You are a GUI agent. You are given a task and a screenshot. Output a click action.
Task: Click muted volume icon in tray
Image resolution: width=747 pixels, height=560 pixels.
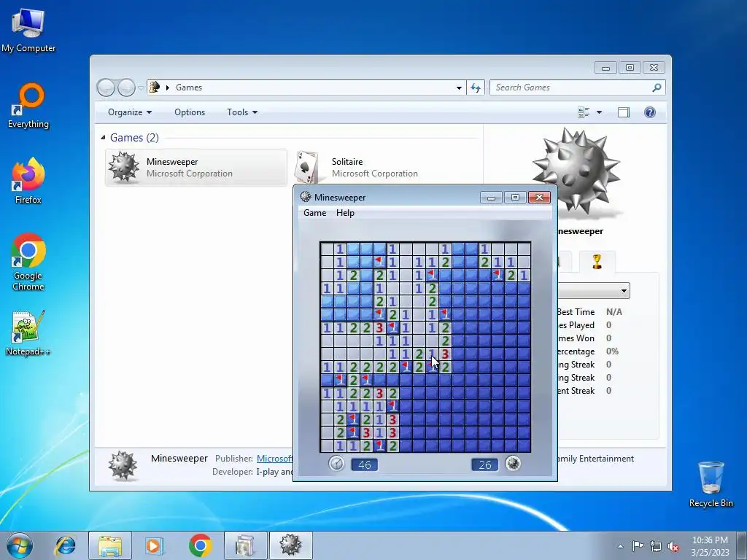coord(673,546)
